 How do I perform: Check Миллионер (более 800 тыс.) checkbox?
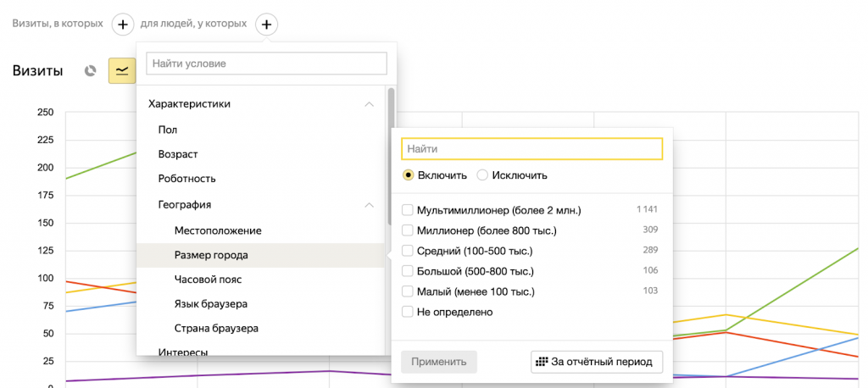pyautogui.click(x=408, y=230)
